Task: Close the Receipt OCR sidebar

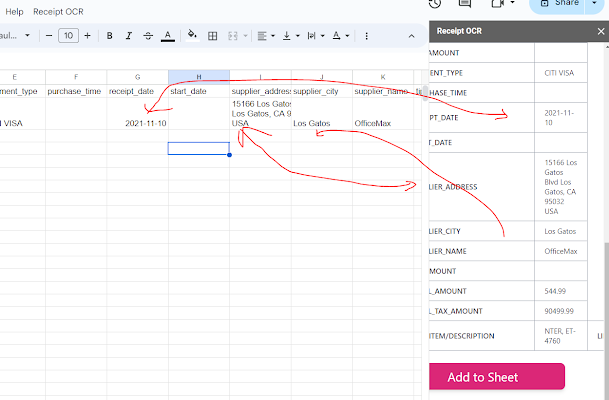Action: [x=601, y=31]
